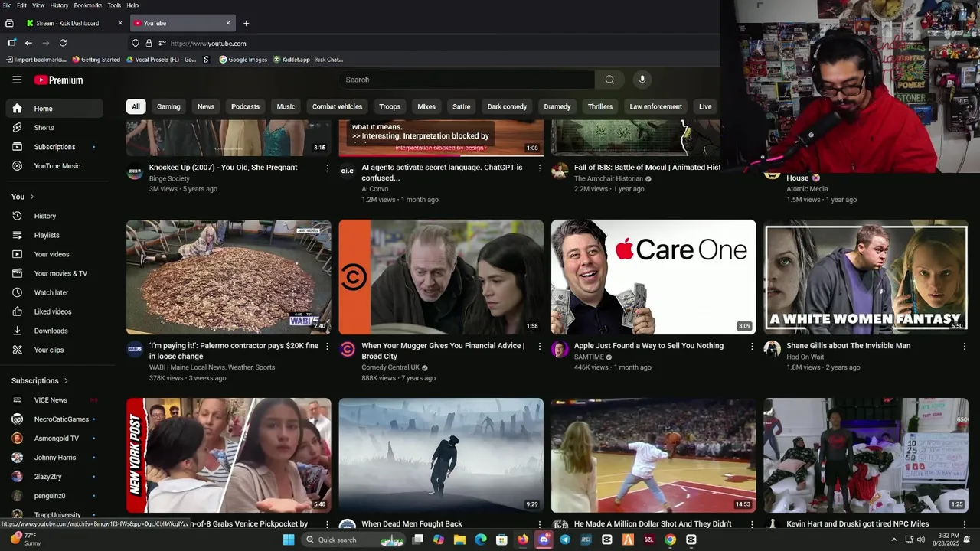Open Watch later list
The image size is (980, 551).
[x=54, y=292]
